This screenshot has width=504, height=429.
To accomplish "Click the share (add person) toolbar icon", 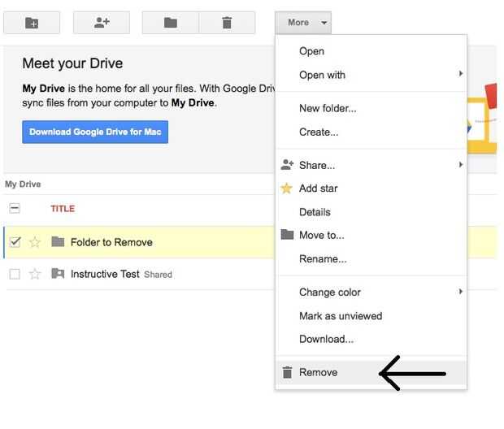I will [x=102, y=23].
